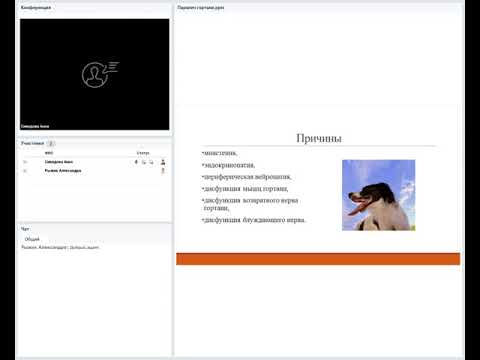Select the Участники panel header
The image size is (480, 360).
(x=32, y=143)
